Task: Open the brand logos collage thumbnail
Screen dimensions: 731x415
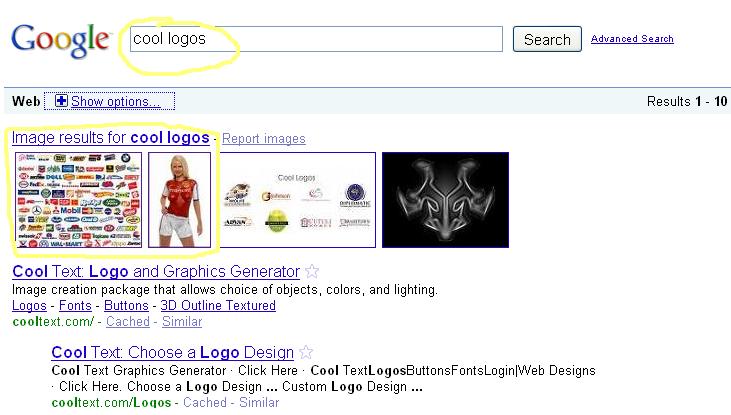Action: 78,200
